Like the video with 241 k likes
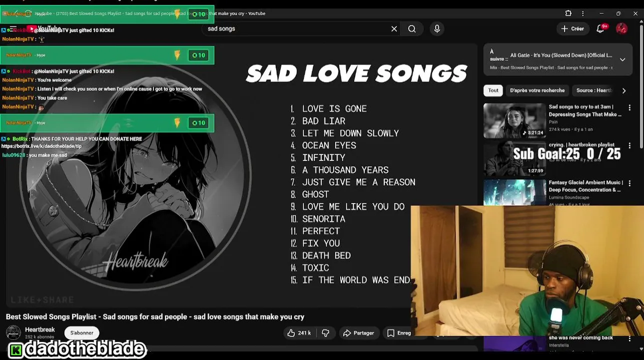Viewport: 644px width, 360px height. (299, 333)
